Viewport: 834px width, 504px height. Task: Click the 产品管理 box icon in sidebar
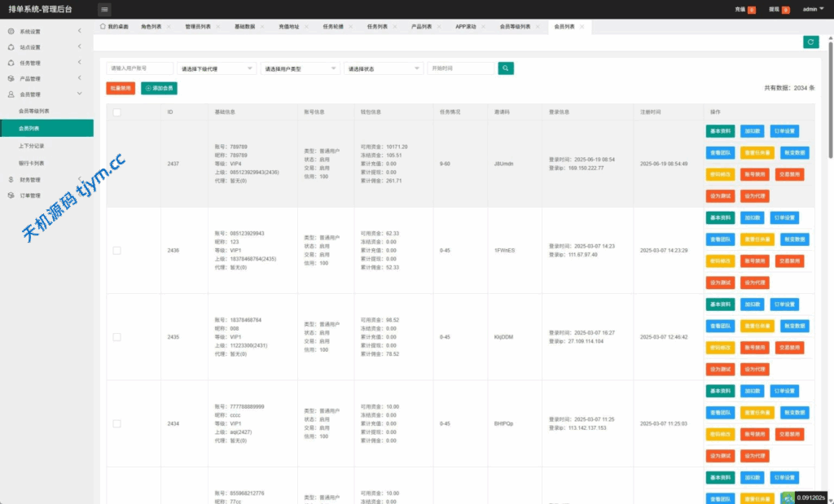click(x=11, y=79)
